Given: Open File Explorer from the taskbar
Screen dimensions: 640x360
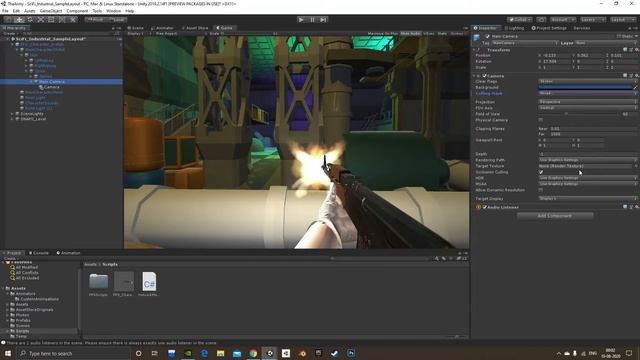Looking at the screenshot, I should [x=220, y=353].
